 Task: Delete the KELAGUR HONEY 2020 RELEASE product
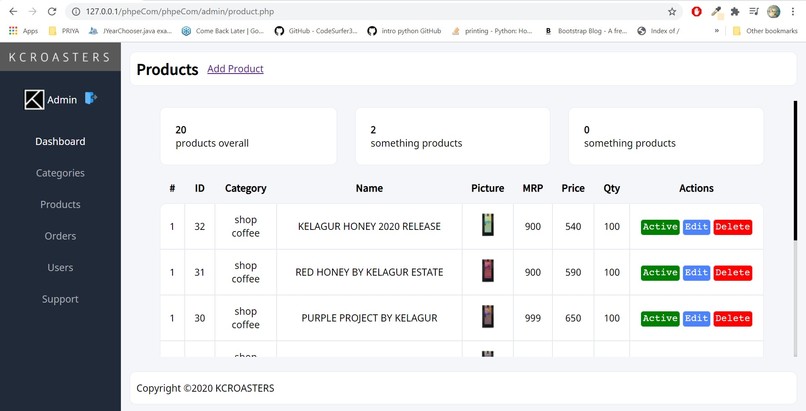732,227
